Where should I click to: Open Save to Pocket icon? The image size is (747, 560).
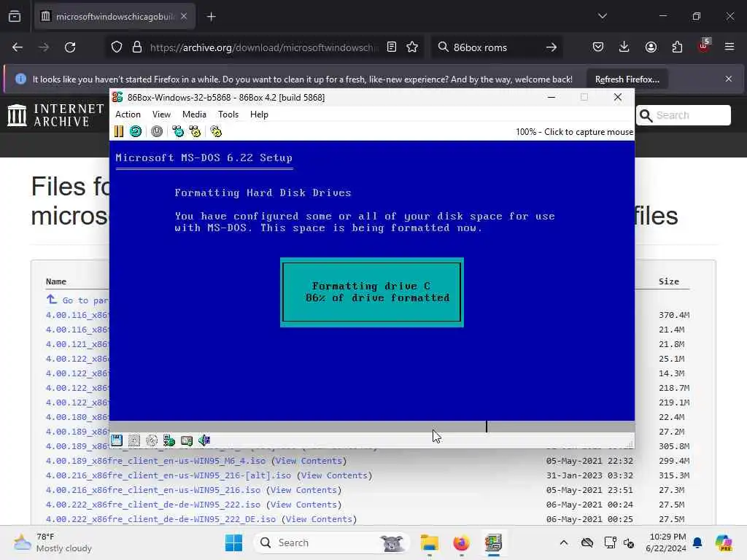click(x=598, y=47)
